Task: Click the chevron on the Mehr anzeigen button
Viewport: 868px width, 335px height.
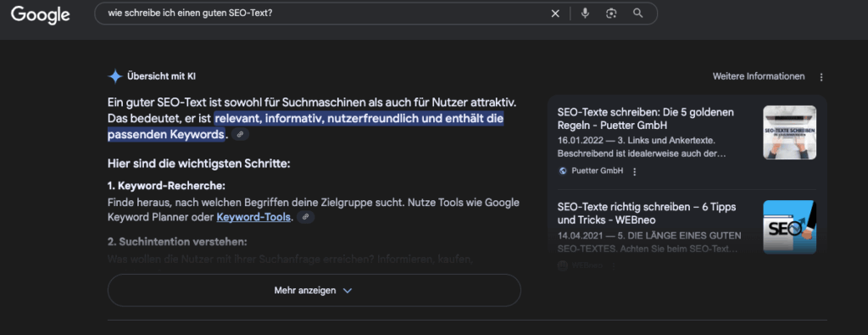Action: [x=347, y=291]
